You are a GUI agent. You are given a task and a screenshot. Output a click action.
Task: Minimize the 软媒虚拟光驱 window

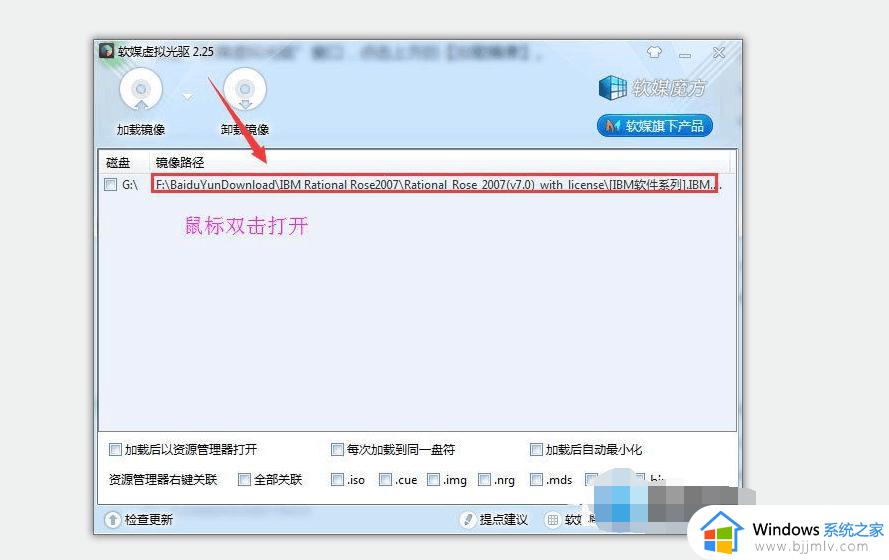685,55
